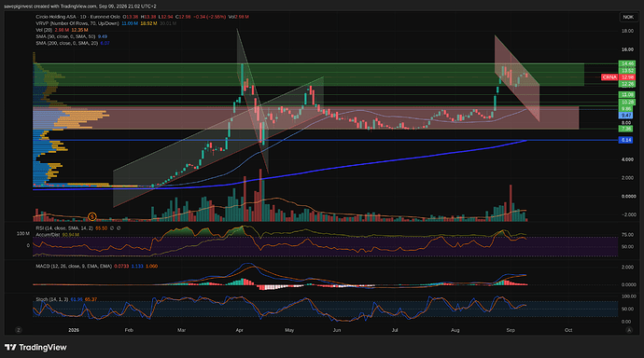This screenshot has height=358, width=644.
Task: Select the SMA (200, close, 0, SMA, 20) legend
Action: click(66, 43)
